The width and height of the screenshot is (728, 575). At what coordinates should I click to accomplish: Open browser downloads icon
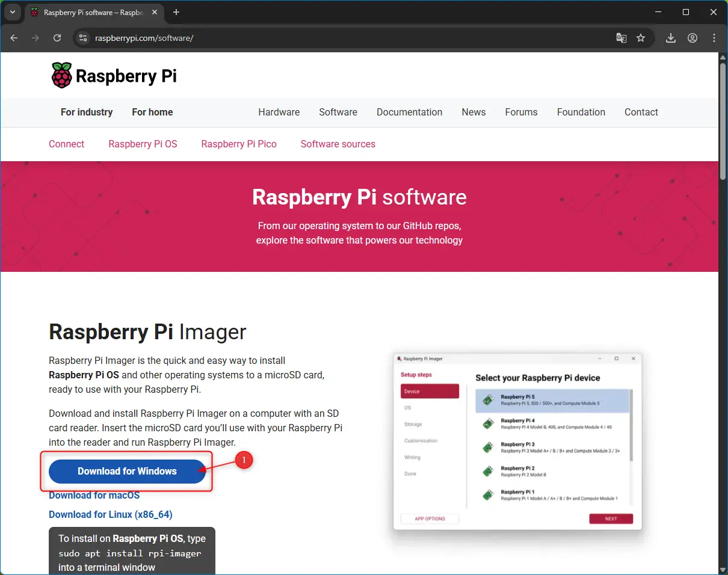(671, 38)
